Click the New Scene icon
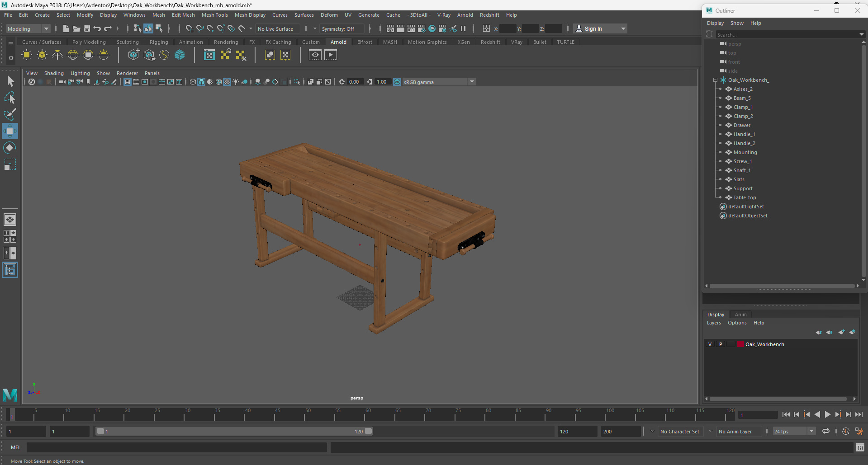Image resolution: width=868 pixels, height=465 pixels. (66, 28)
